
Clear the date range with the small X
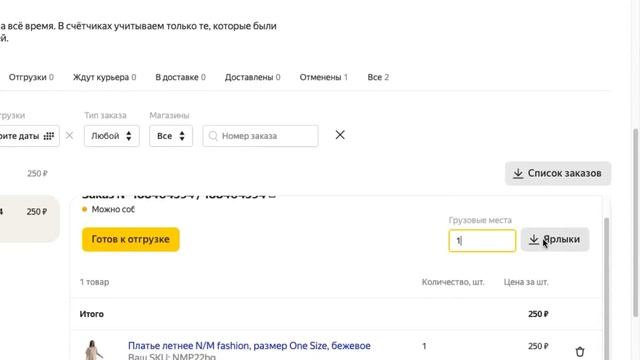pyautogui.click(x=69, y=136)
